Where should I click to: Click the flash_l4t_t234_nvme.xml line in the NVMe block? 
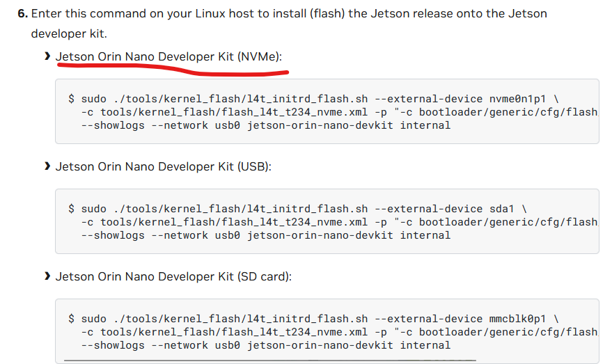(x=340, y=112)
